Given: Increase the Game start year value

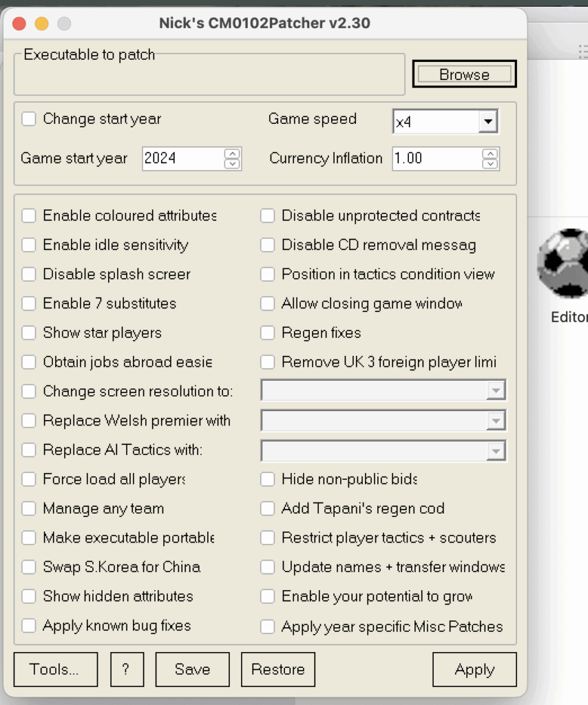Looking at the screenshot, I should click(x=233, y=154).
